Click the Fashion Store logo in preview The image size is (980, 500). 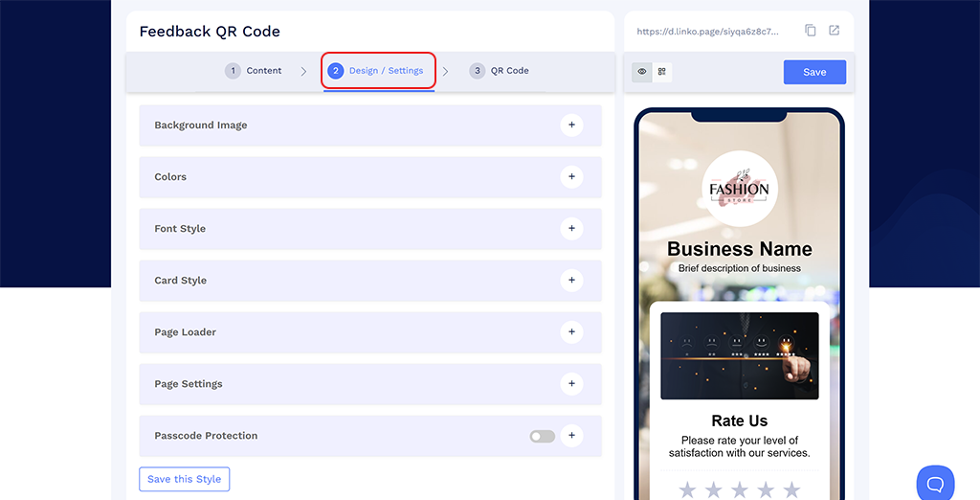739,189
